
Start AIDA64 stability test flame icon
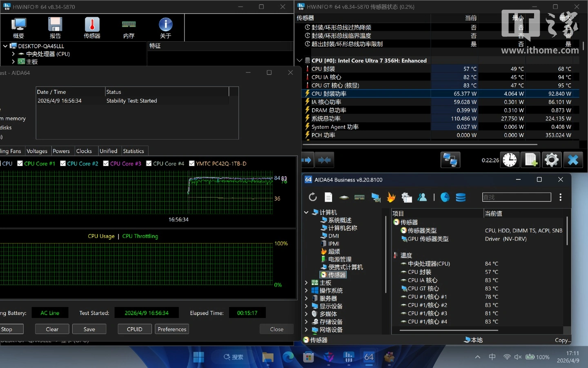(391, 197)
